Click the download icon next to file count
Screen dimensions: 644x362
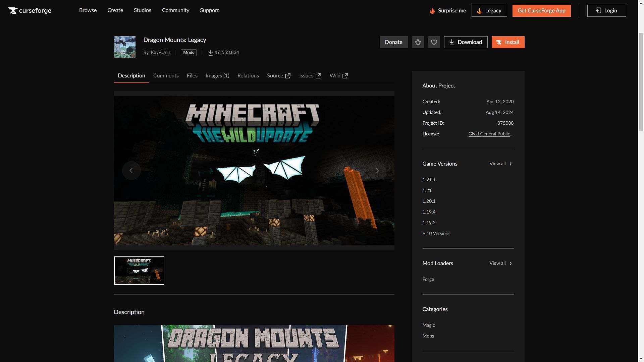[210, 53]
